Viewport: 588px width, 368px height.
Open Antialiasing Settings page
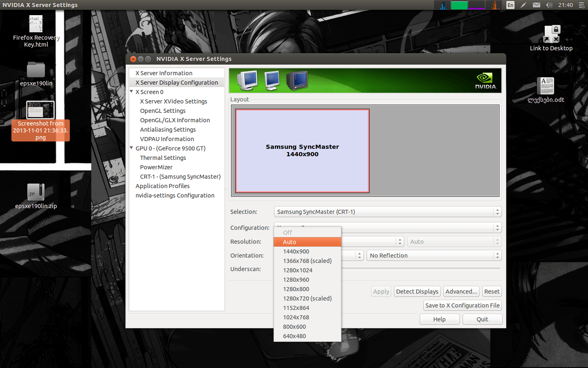click(x=168, y=130)
